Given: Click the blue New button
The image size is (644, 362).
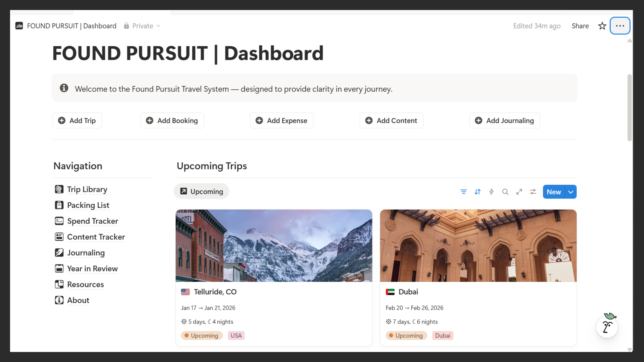Looking at the screenshot, I should tap(554, 192).
